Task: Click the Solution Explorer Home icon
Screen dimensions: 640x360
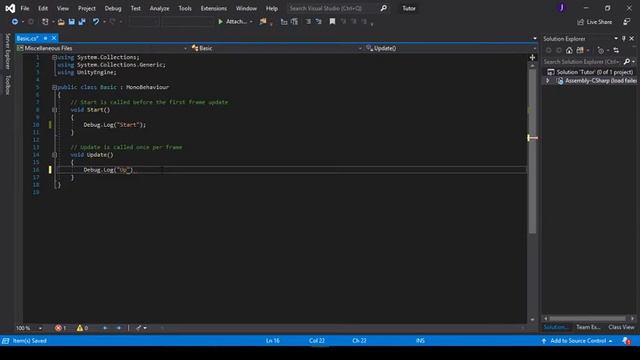Action: tap(569, 50)
